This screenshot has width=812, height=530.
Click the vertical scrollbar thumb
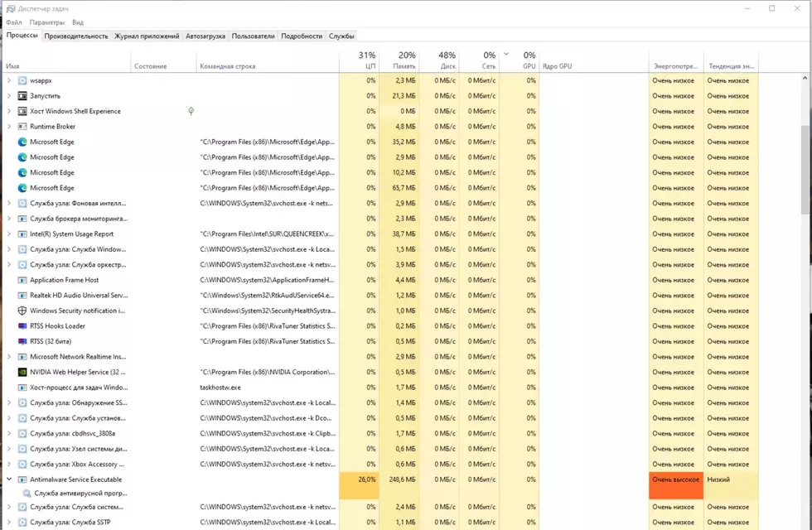pos(805,170)
